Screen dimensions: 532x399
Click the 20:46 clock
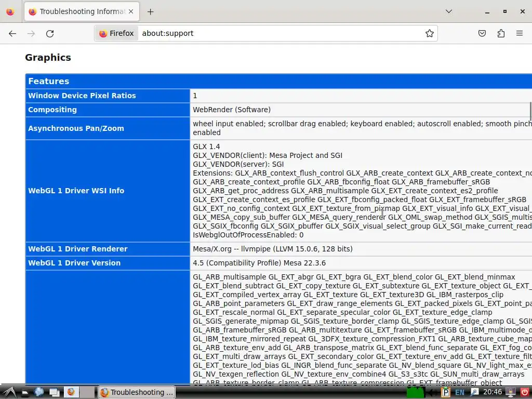493,392
